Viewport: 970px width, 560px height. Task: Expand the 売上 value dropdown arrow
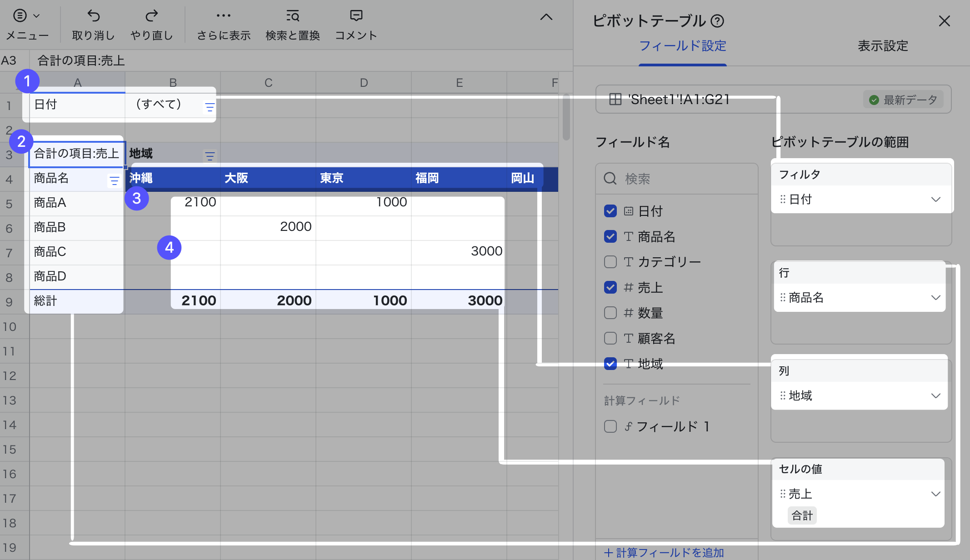click(x=935, y=494)
